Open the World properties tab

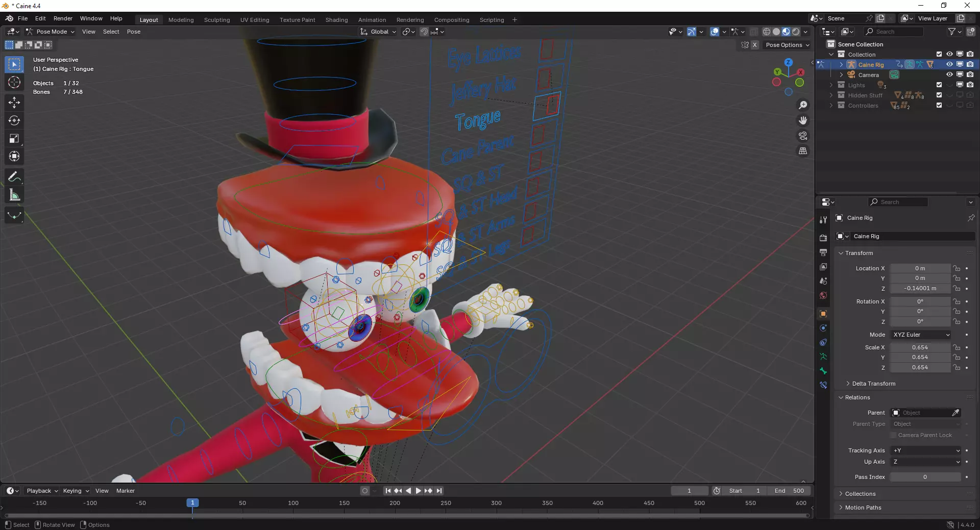click(823, 295)
